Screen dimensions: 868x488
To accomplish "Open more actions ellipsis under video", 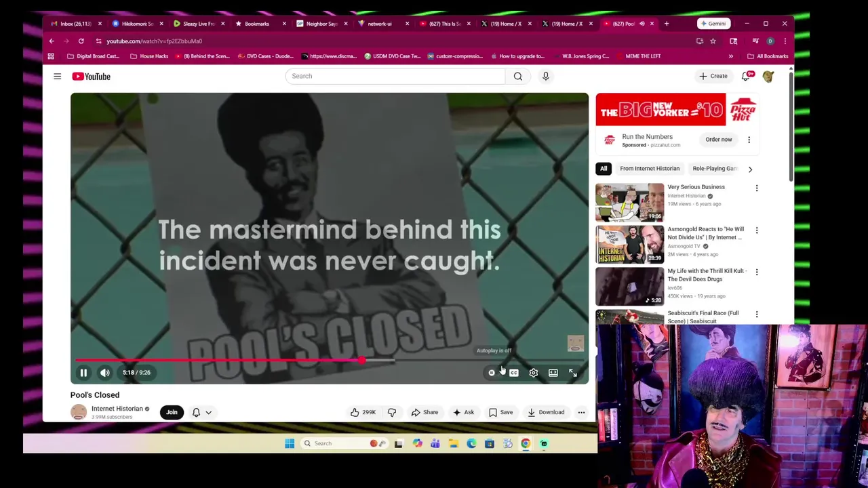I will pos(581,412).
